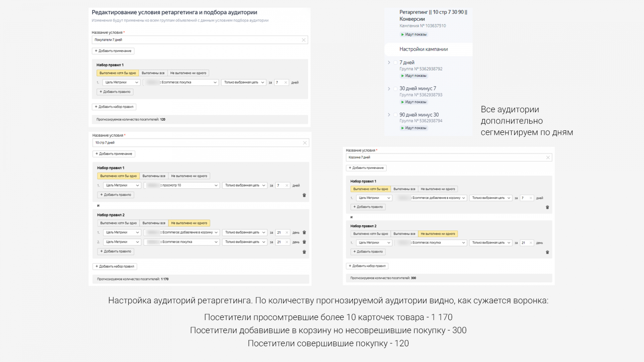The height and width of the screenshot is (362, 644).
Task: Delete "Ecommerce: покупка" rule row, 10 стр form
Action: 304,242
